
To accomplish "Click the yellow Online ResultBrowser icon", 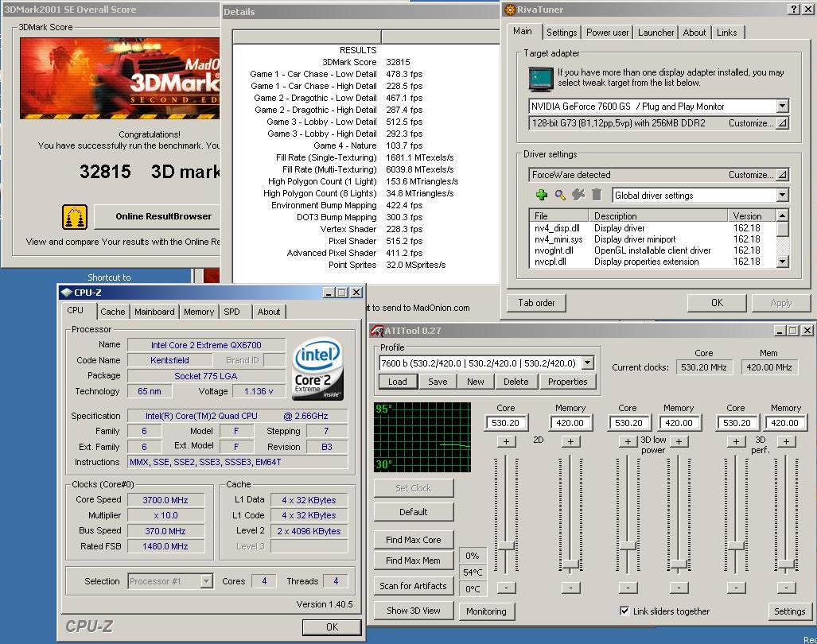I will tap(75, 217).
